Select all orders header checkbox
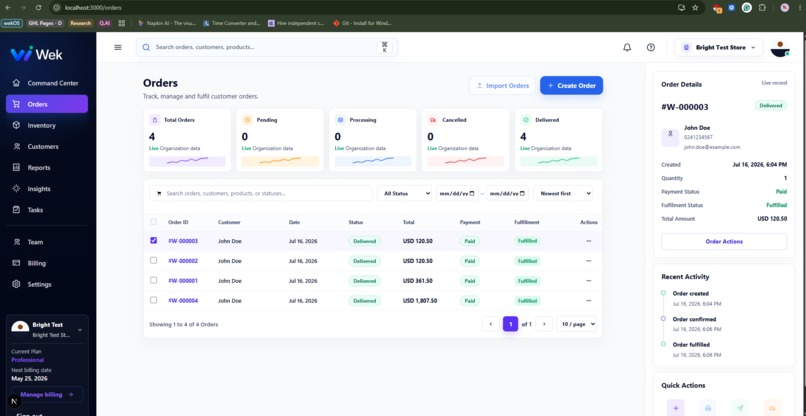 click(x=153, y=222)
